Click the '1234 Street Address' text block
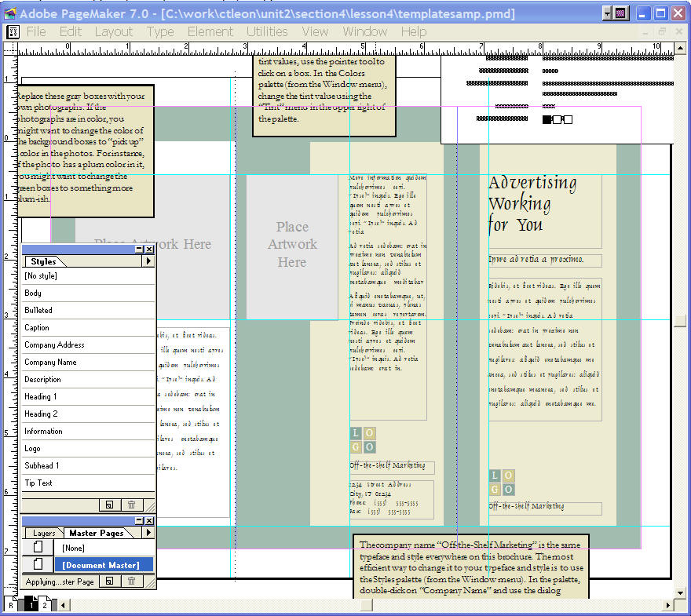Image resolution: width=691 pixels, height=616 pixels. click(x=391, y=499)
